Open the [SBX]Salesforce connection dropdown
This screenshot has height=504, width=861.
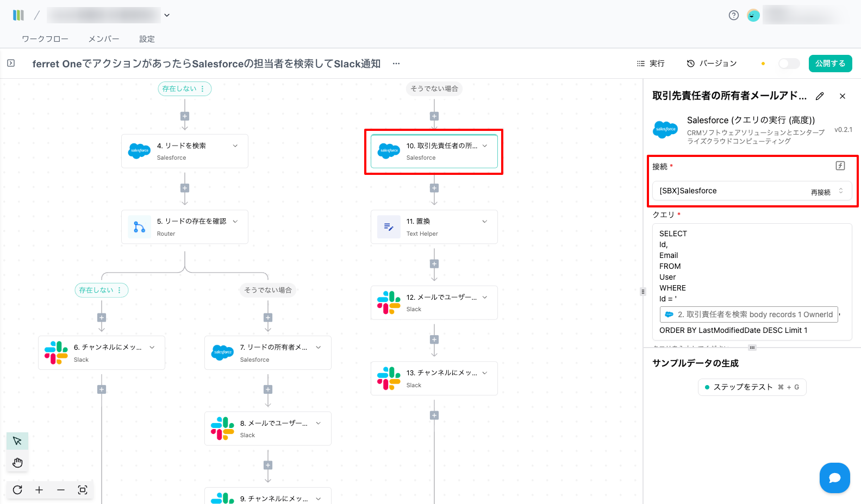(x=752, y=191)
